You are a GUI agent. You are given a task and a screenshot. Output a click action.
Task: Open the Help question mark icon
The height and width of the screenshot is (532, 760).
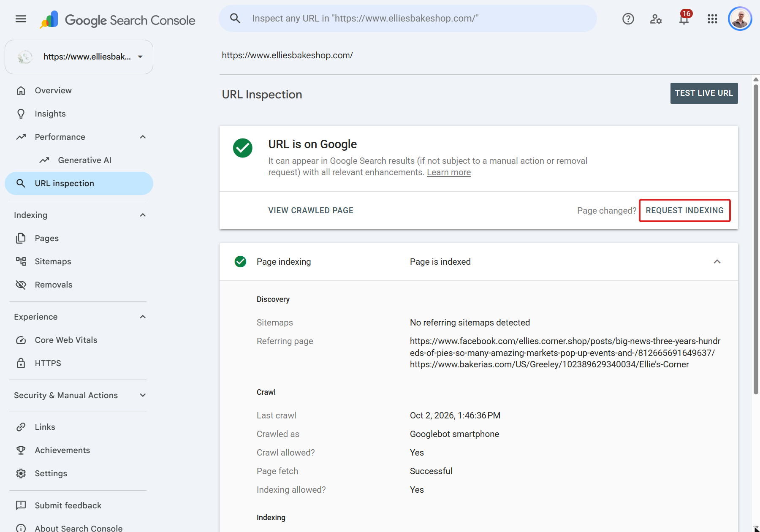coord(628,19)
